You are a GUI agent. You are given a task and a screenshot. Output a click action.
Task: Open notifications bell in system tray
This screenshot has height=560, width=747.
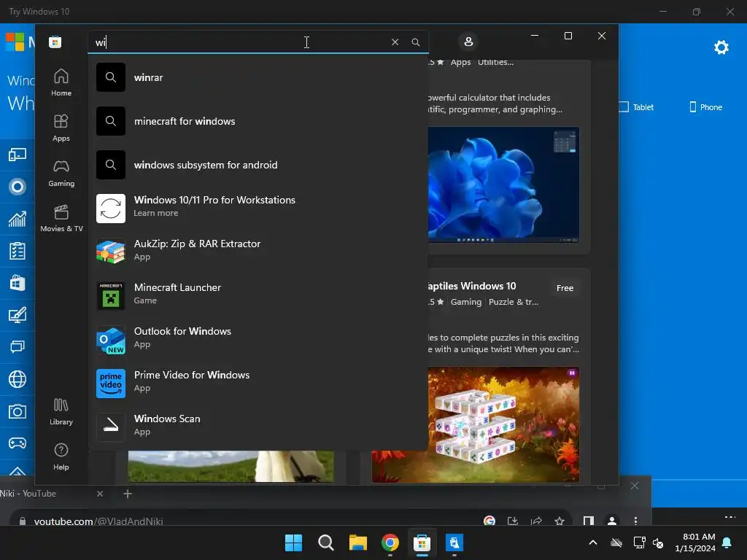pos(727,542)
